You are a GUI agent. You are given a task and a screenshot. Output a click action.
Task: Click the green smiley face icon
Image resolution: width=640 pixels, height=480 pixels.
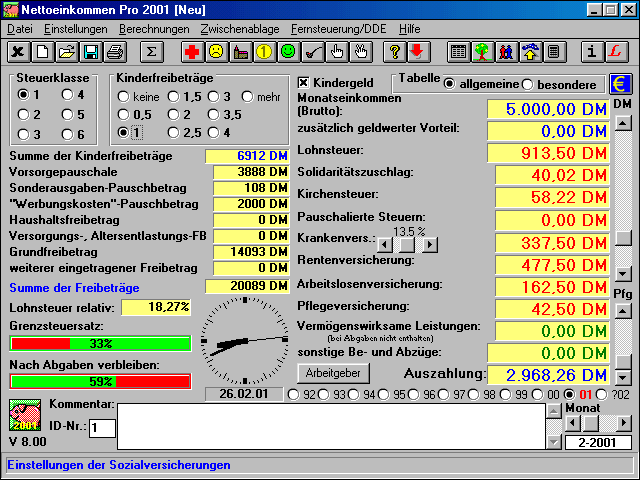tap(287, 51)
